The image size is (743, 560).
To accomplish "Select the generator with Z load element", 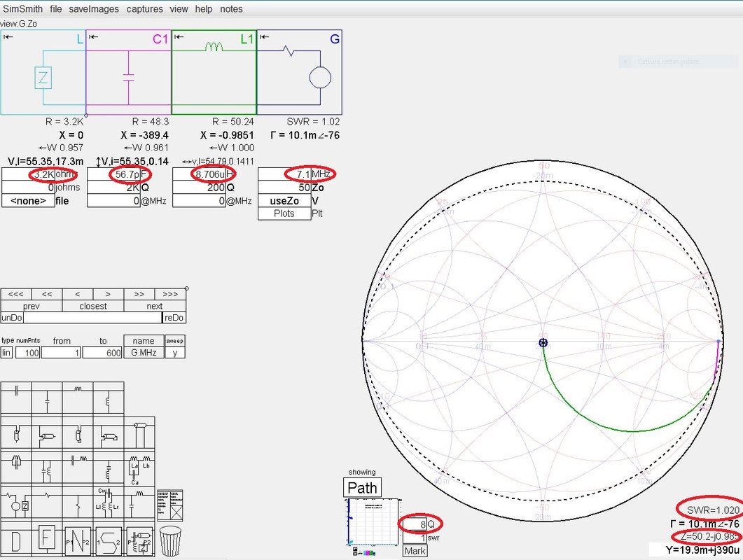I will tap(16, 504).
